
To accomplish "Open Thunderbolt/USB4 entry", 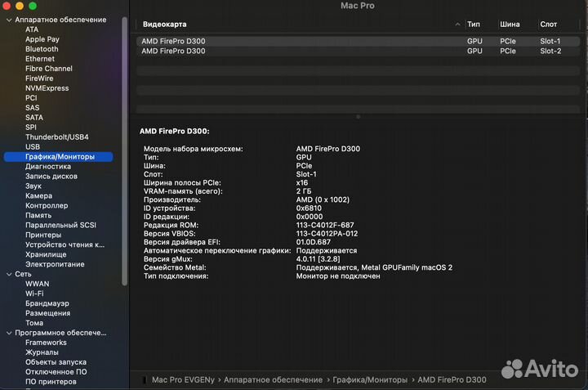I will pos(57,137).
